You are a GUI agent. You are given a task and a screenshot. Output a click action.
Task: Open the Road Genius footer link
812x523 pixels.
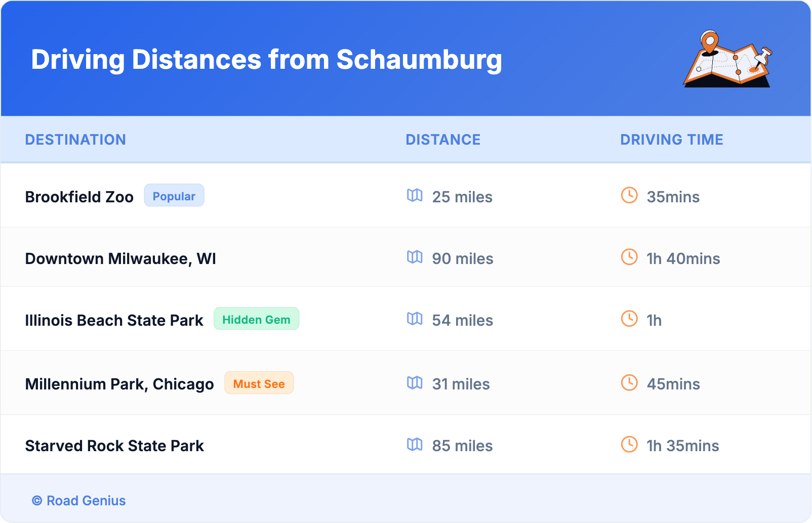(x=79, y=501)
